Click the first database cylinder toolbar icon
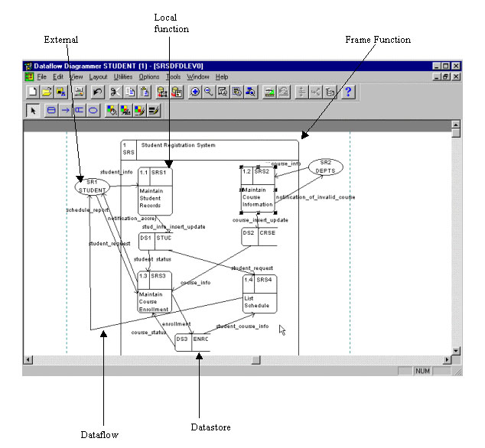This screenshot has height=448, width=485. [162, 92]
